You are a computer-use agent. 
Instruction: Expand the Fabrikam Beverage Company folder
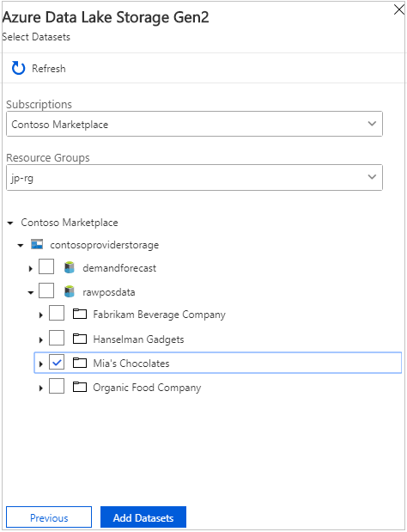tap(41, 315)
